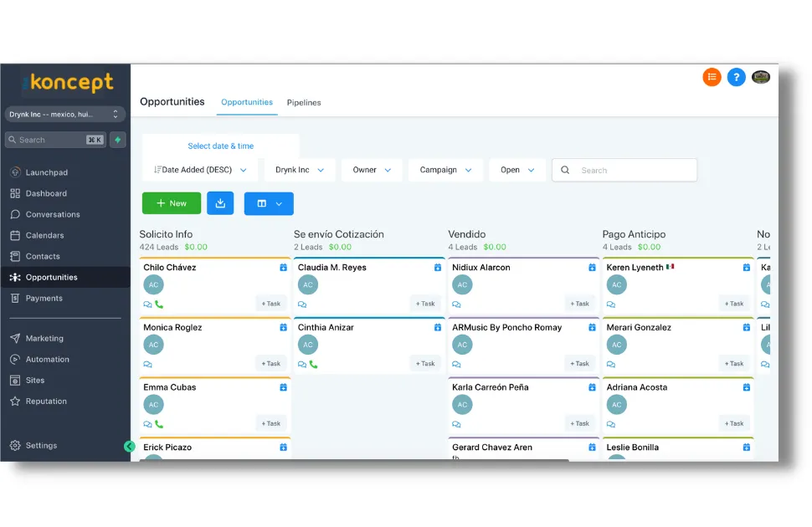Screen dimensions: 812x527
Task: Switch to the Pipelines tab
Action: pos(304,103)
